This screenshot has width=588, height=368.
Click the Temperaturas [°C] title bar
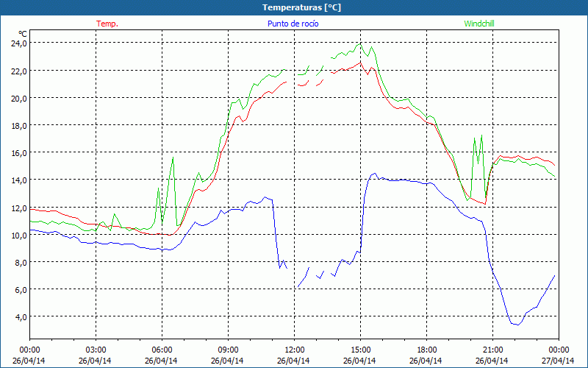[294, 7]
